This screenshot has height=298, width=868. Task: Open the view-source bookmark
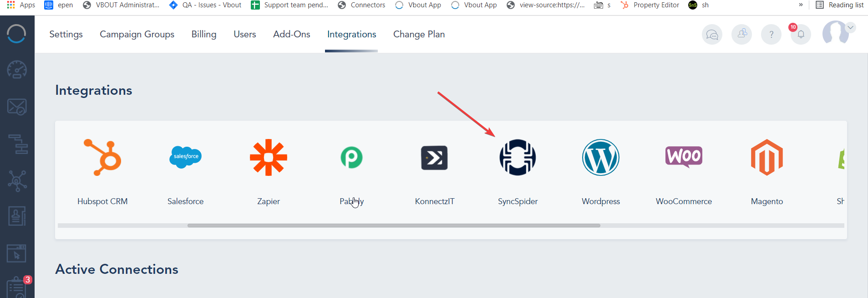(546, 5)
